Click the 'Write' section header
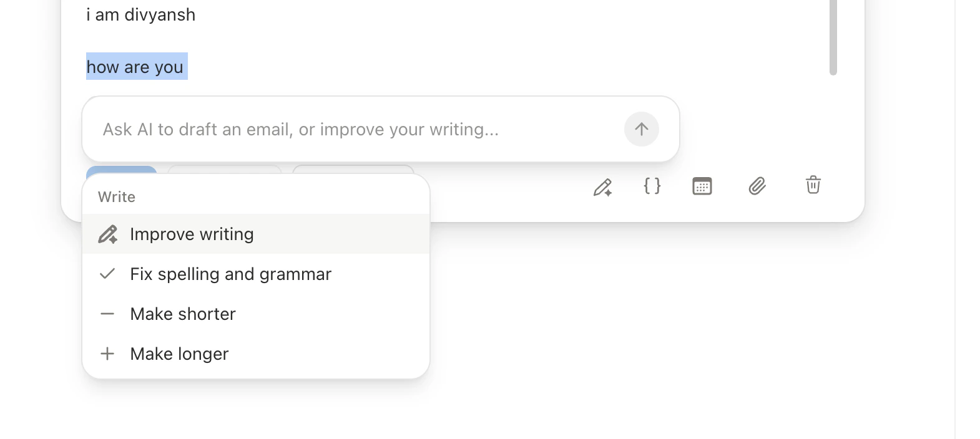Screen dimensions: 980x439 tap(116, 196)
